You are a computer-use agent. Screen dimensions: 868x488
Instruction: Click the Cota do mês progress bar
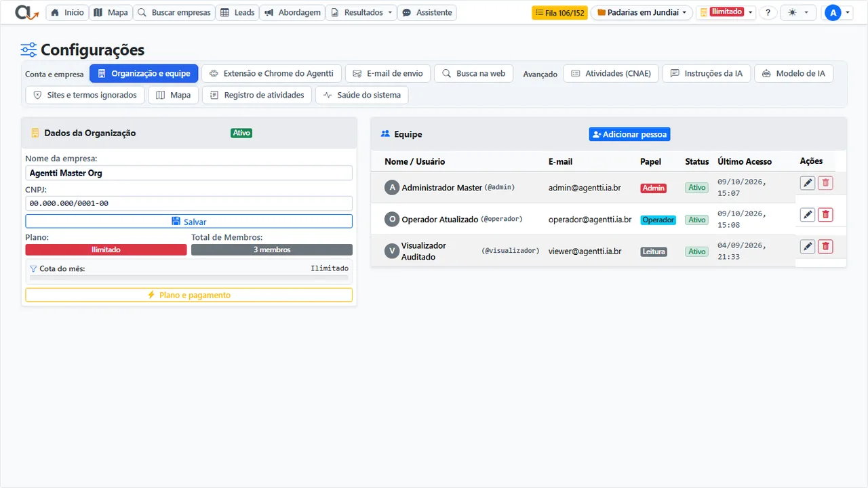tap(189, 277)
